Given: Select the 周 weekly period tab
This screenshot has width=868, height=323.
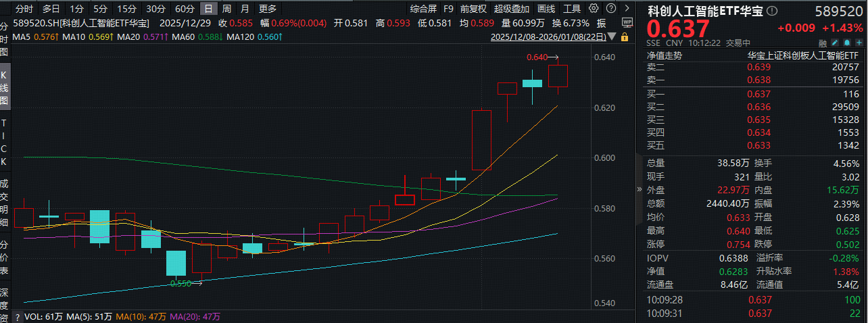Looking at the screenshot, I should (226, 9).
